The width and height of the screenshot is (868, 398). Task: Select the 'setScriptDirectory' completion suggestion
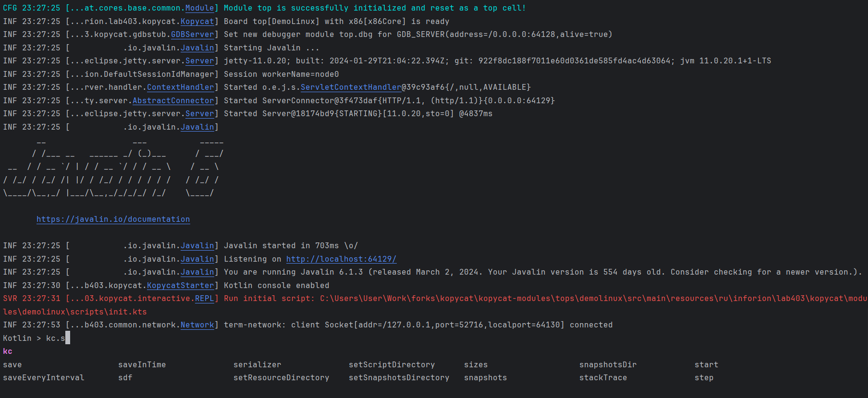pyautogui.click(x=392, y=365)
